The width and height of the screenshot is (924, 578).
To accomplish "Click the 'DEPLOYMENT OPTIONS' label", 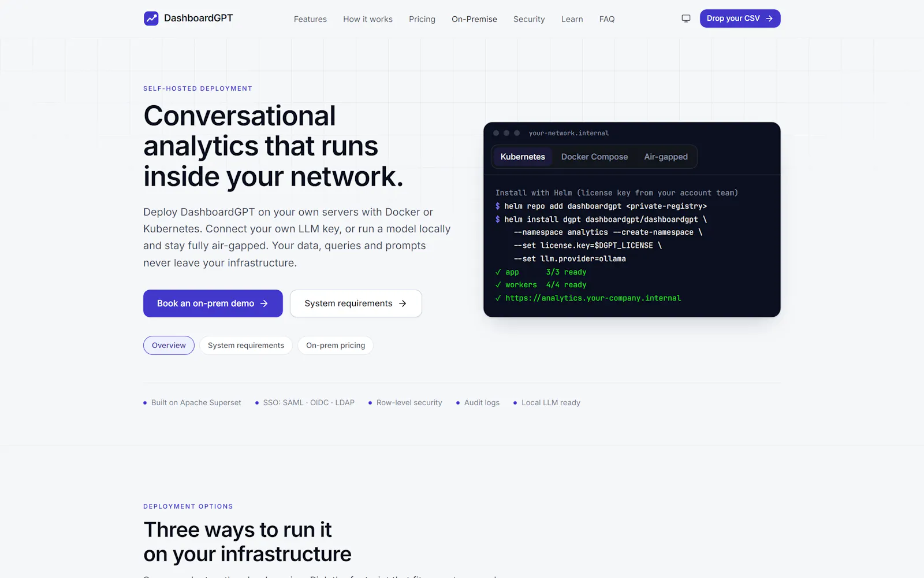I will click(188, 506).
